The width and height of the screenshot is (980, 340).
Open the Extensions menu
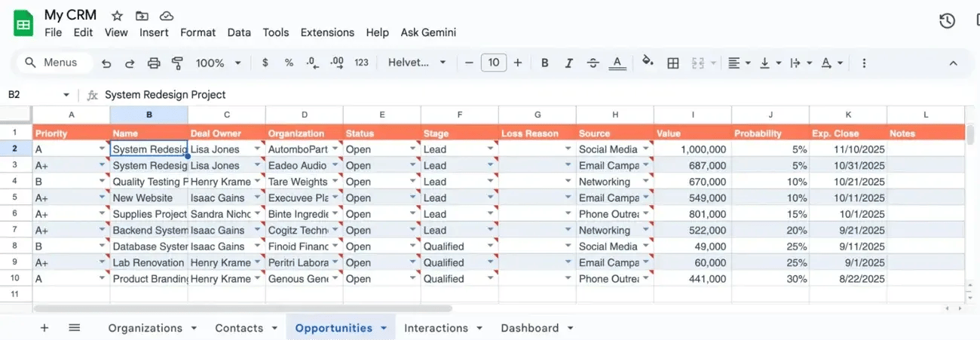coord(327,32)
